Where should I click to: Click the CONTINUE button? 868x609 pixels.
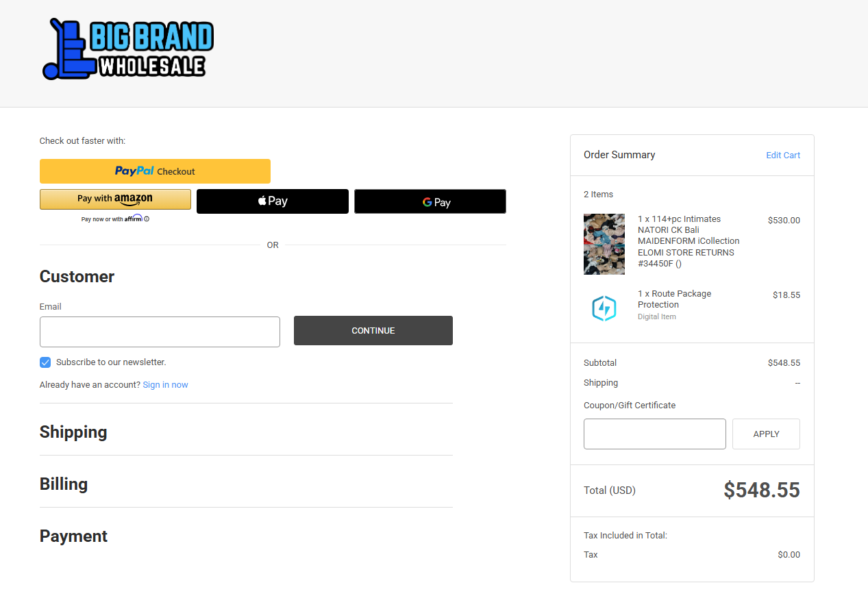coord(373,330)
